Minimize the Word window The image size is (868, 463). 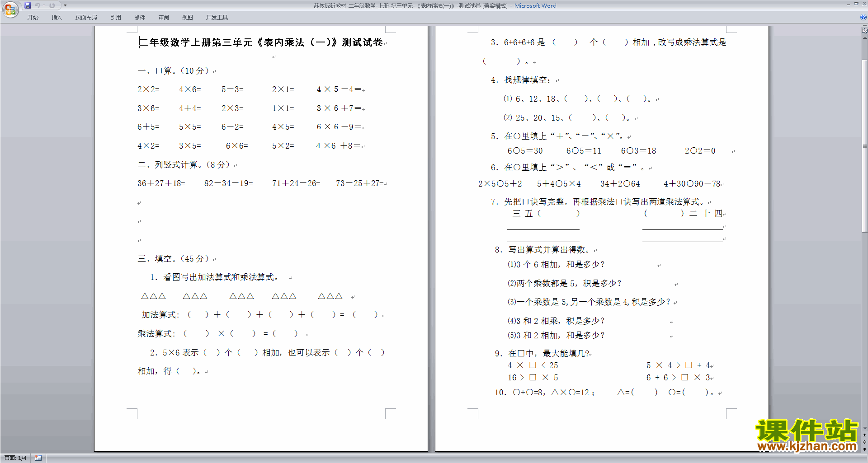pyautogui.click(x=848, y=4)
